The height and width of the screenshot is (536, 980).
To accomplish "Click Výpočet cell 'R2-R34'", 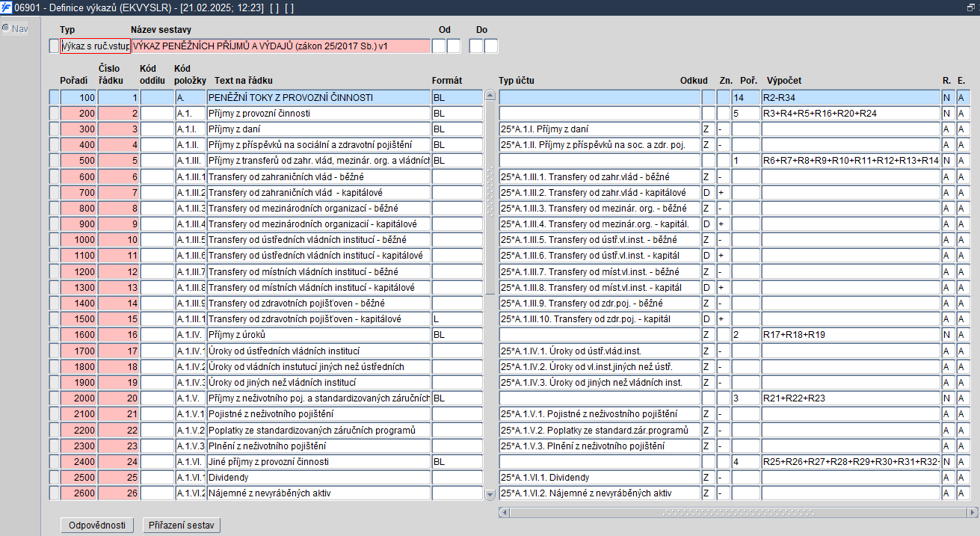I will 851,97.
